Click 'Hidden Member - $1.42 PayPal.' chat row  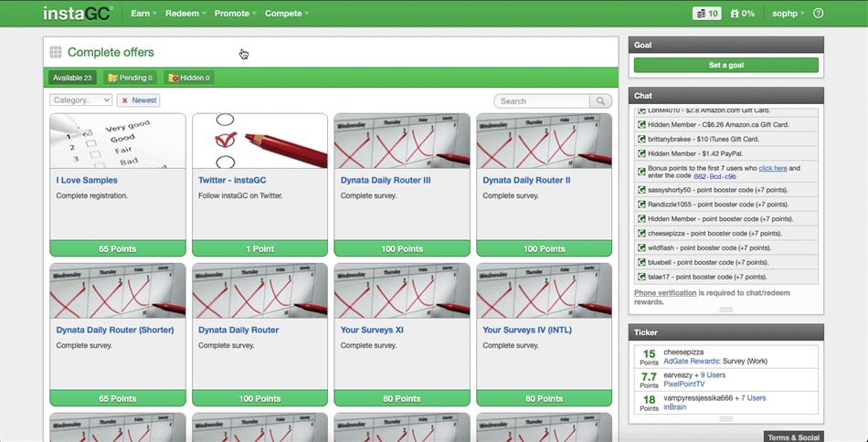tap(725, 153)
